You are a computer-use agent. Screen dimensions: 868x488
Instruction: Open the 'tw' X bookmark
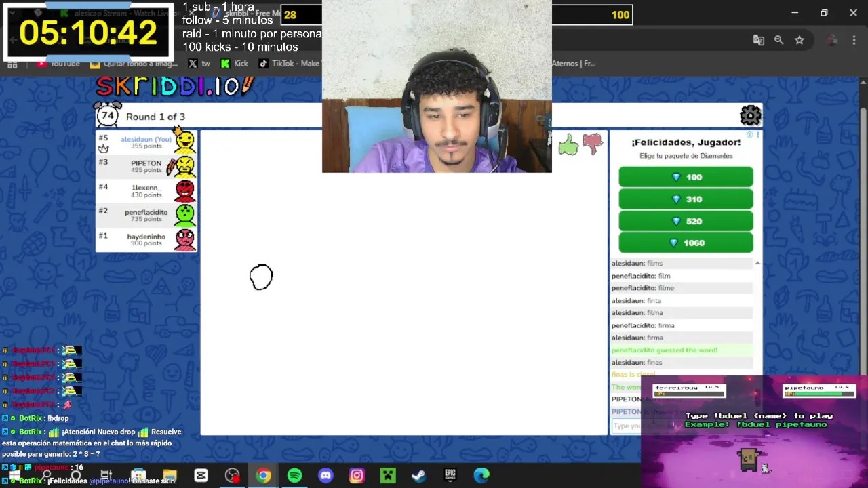[199, 64]
